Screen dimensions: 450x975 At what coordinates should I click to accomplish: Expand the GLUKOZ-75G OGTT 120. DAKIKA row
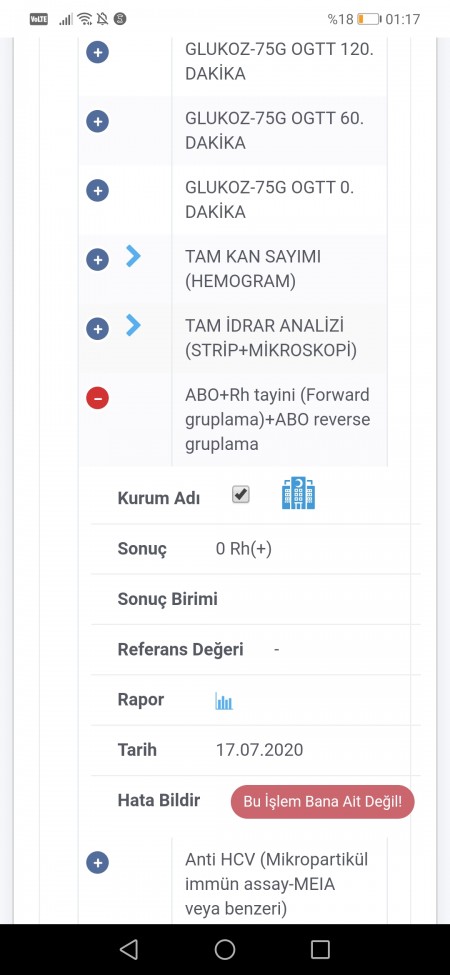(x=97, y=52)
